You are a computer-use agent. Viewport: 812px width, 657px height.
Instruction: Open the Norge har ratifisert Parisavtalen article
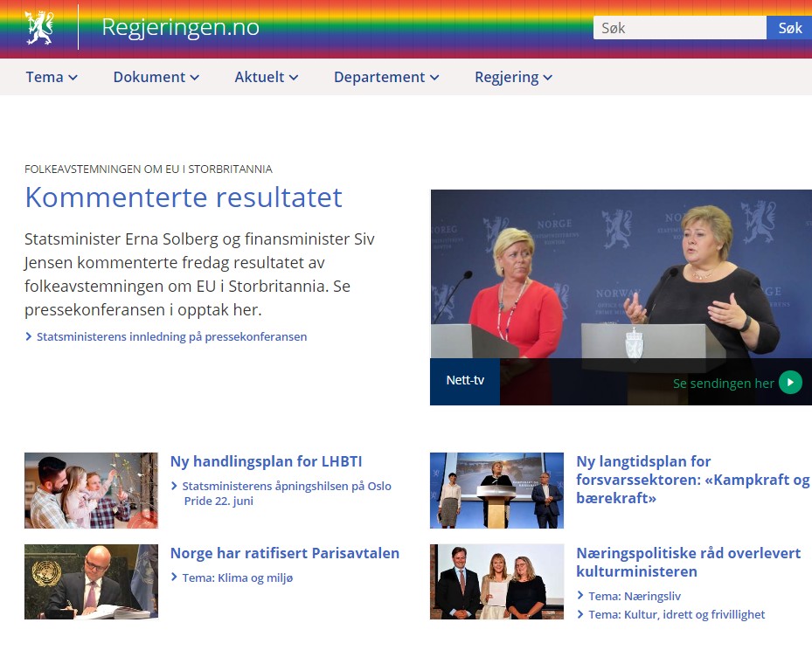(284, 553)
